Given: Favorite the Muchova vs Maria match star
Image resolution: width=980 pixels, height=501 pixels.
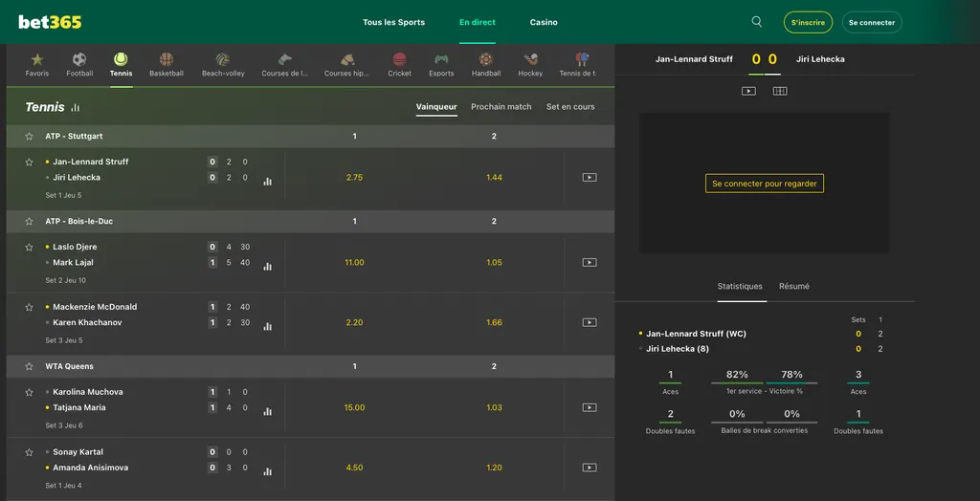Looking at the screenshot, I should point(29,392).
